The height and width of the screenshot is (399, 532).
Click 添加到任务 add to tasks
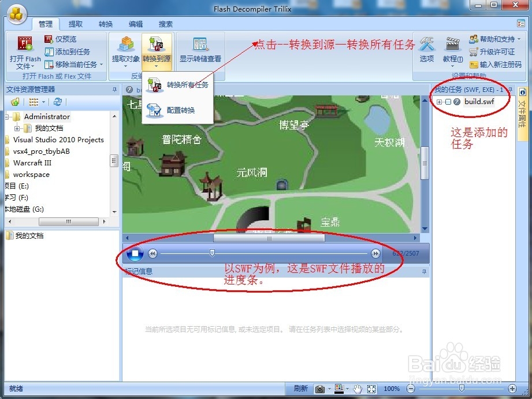[67, 51]
